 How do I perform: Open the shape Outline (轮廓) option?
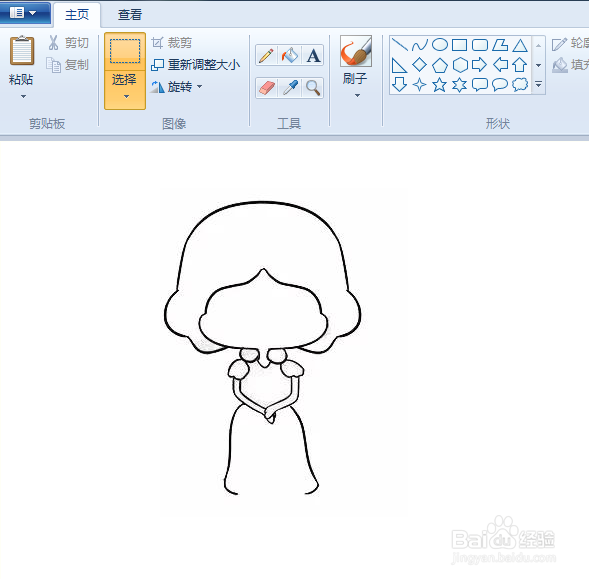[570, 43]
